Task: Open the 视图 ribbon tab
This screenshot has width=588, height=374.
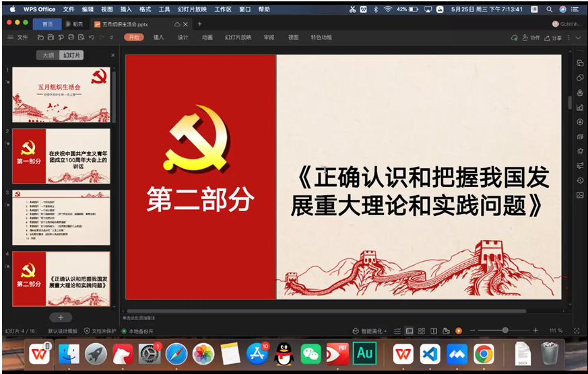Action: click(293, 38)
